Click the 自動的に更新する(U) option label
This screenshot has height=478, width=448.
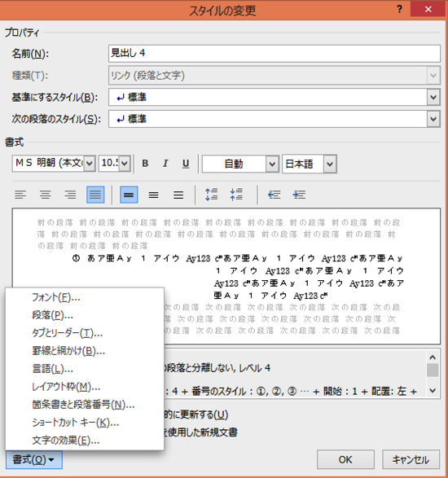pyautogui.click(x=196, y=414)
